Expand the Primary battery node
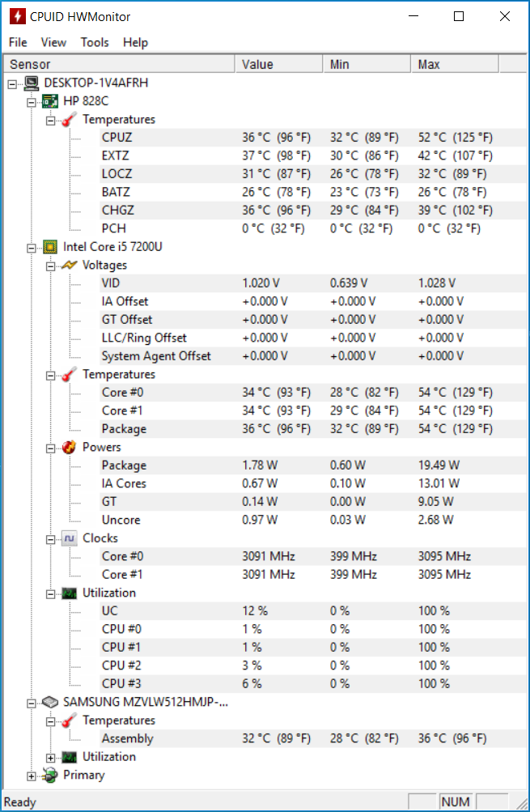 pos(32,776)
